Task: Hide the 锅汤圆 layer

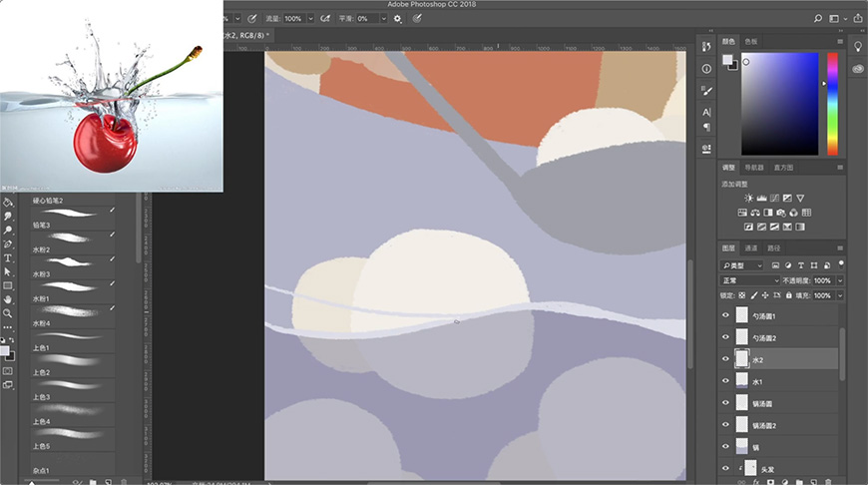Action: pyautogui.click(x=725, y=403)
